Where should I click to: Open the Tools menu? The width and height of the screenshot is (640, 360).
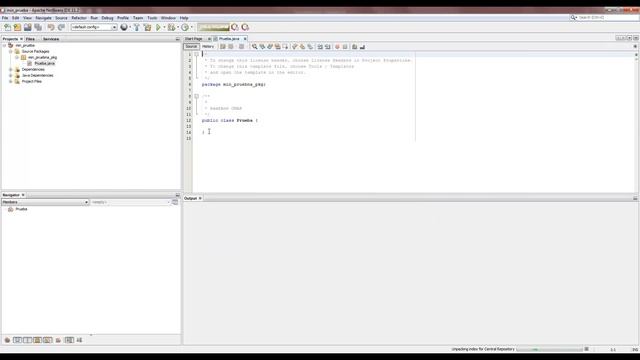(152, 18)
